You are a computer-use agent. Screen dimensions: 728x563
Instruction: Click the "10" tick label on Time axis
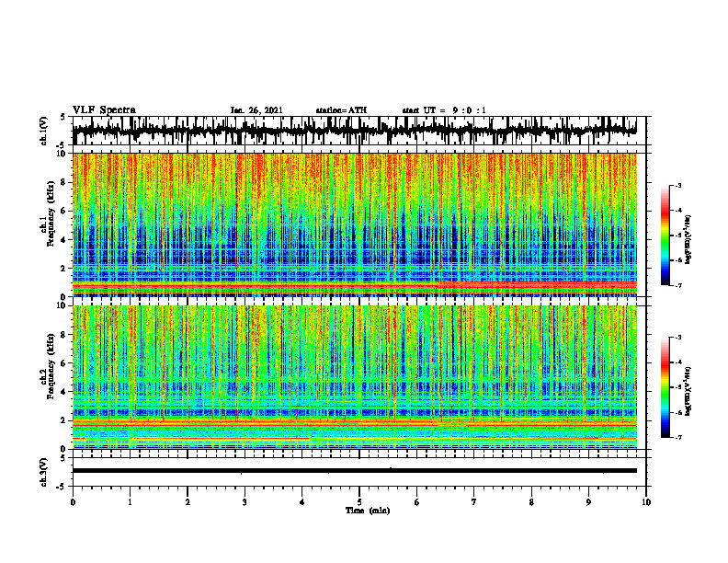(646, 502)
